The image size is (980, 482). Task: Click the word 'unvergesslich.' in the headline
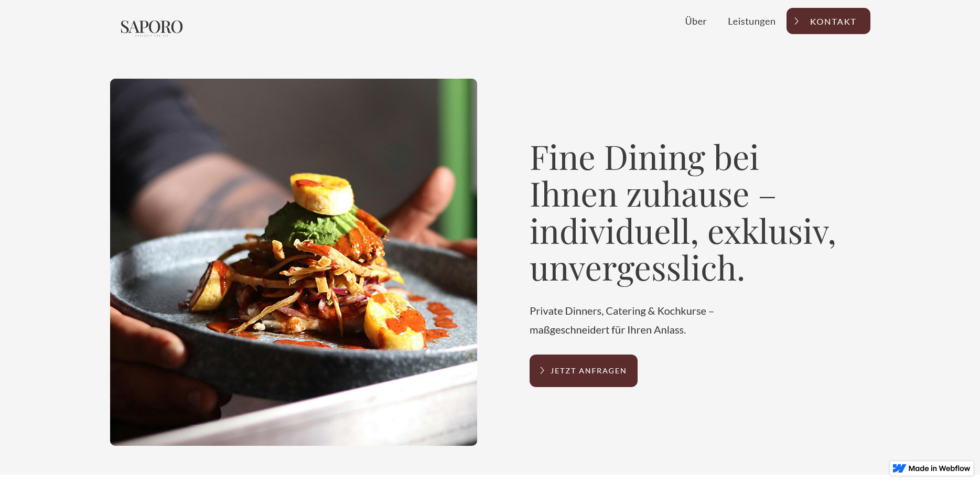[637, 269]
